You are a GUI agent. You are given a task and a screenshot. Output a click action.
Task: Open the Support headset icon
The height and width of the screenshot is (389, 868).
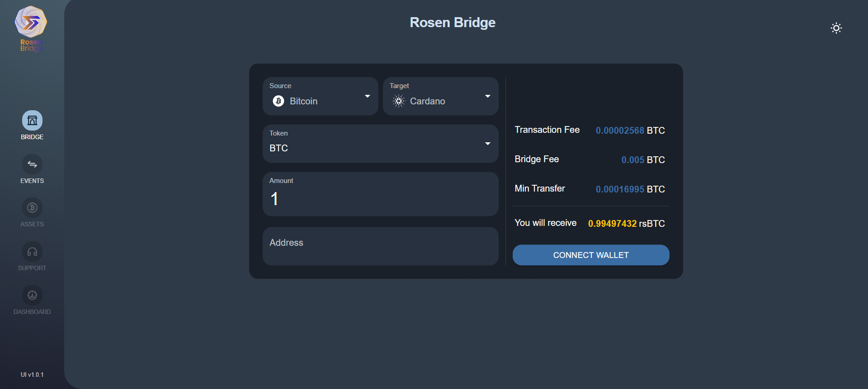coord(32,252)
